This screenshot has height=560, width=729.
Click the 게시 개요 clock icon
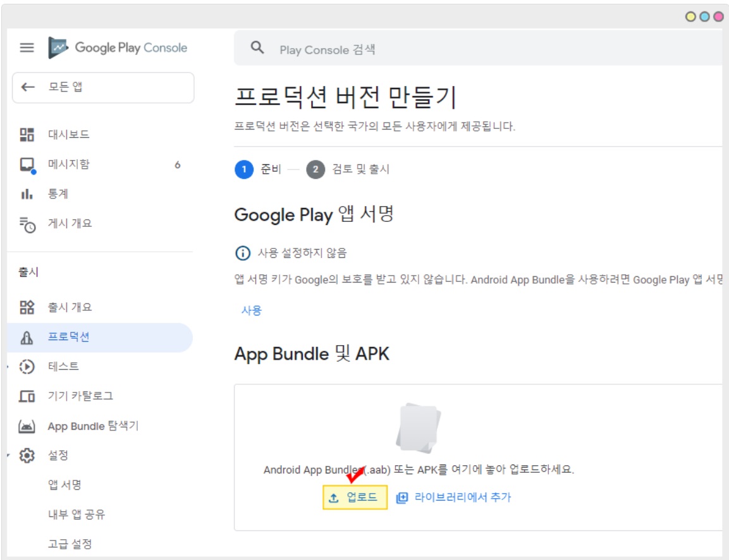(27, 224)
